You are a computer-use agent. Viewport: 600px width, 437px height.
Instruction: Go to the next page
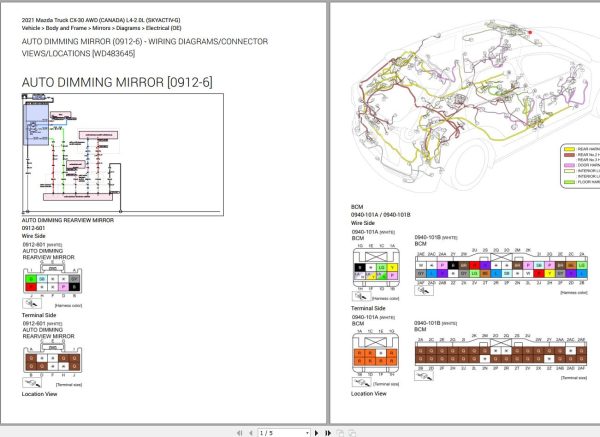pyautogui.click(x=316, y=433)
